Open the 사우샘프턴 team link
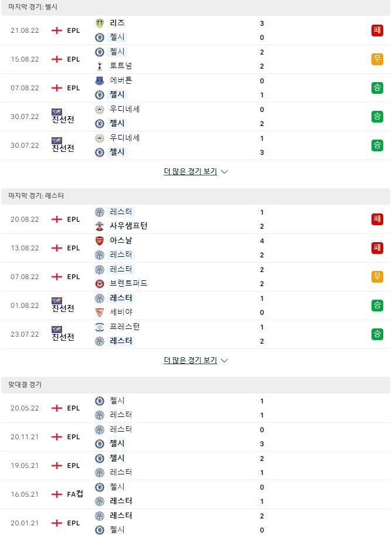The image size is (392, 536). click(128, 226)
